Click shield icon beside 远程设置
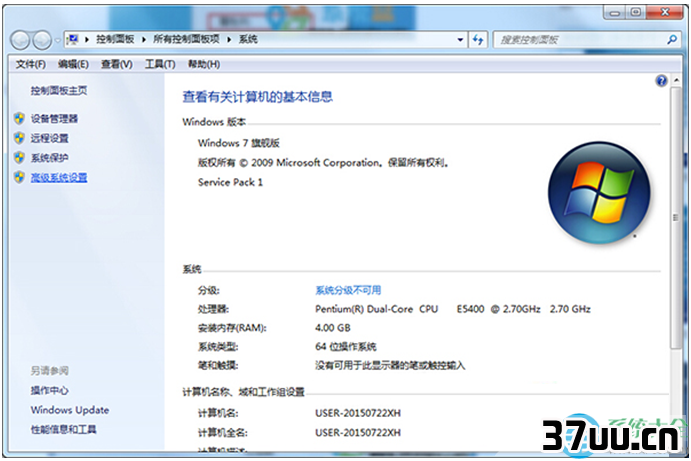 pos(19,138)
